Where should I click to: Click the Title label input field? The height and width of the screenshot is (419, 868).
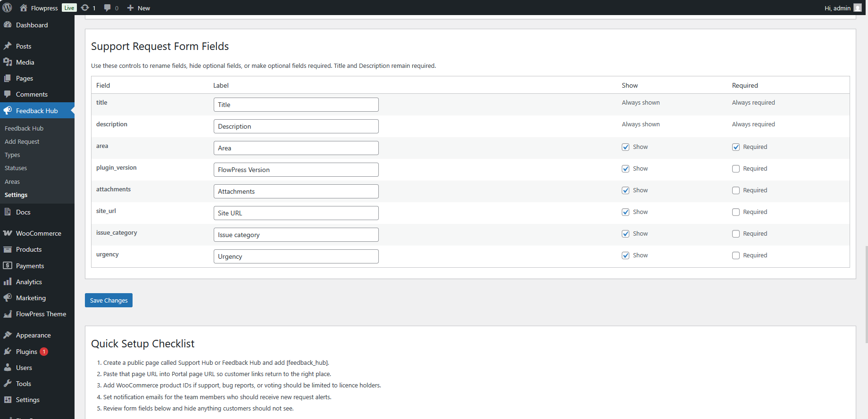click(x=296, y=105)
